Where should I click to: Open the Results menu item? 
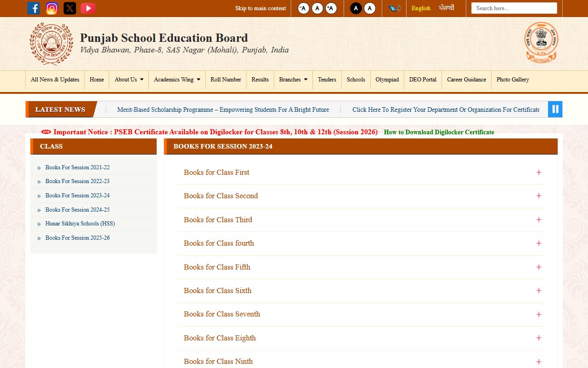260,80
